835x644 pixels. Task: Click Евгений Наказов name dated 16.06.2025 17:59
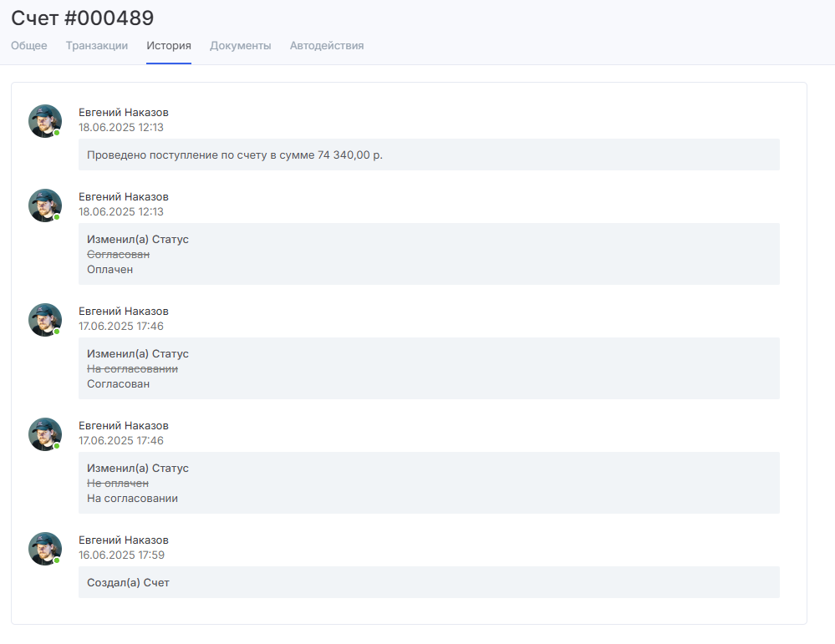click(x=124, y=540)
